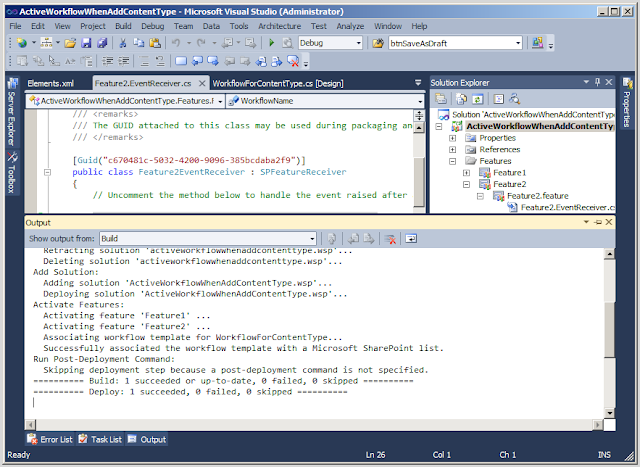Select the Output tab at the bottom
The height and width of the screenshot is (467, 640).
pyautogui.click(x=147, y=439)
